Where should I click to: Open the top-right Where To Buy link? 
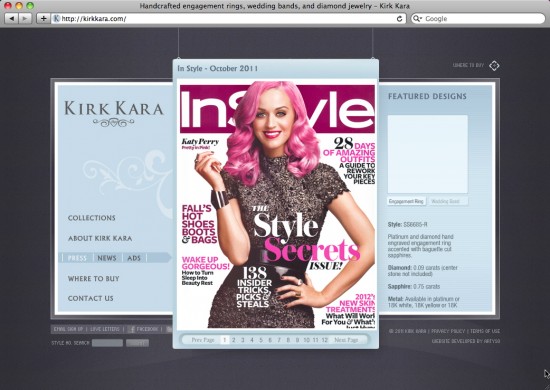click(468, 65)
